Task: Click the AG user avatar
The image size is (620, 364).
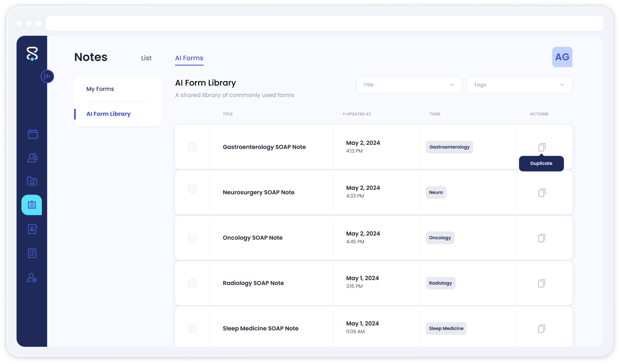Action: click(x=562, y=57)
